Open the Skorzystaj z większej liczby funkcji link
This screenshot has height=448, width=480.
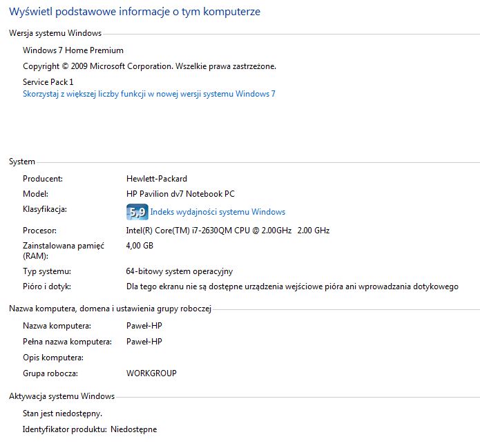pyautogui.click(x=149, y=94)
